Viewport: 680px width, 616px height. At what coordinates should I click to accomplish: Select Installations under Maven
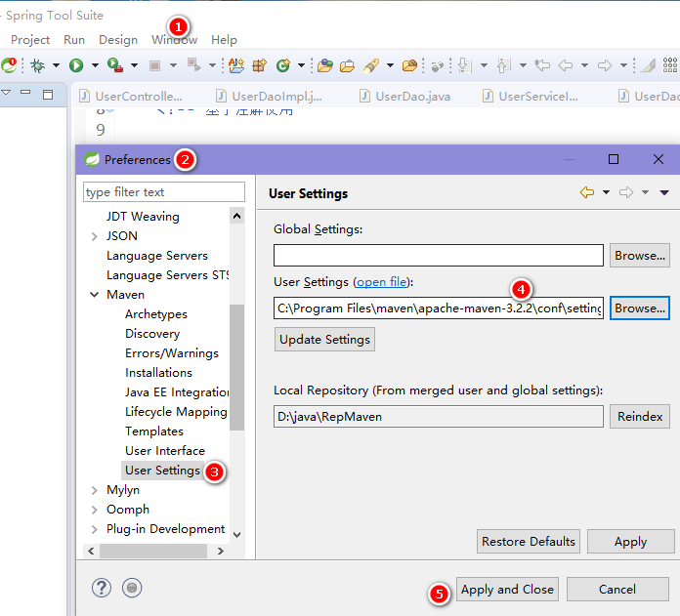click(x=158, y=373)
